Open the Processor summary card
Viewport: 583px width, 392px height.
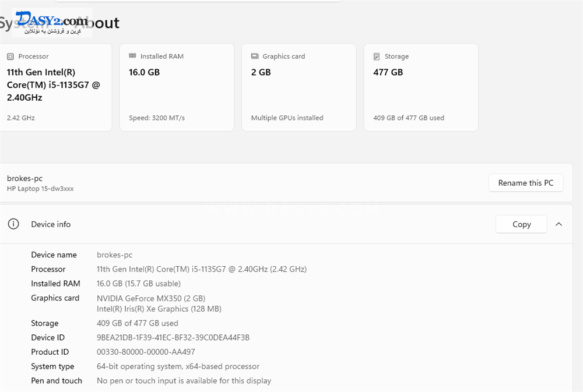coord(55,87)
